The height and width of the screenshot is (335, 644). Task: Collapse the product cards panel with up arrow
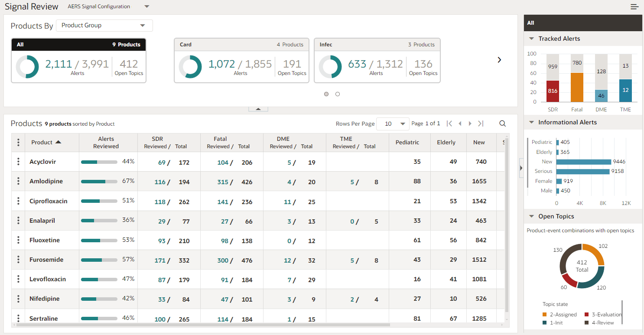258,108
